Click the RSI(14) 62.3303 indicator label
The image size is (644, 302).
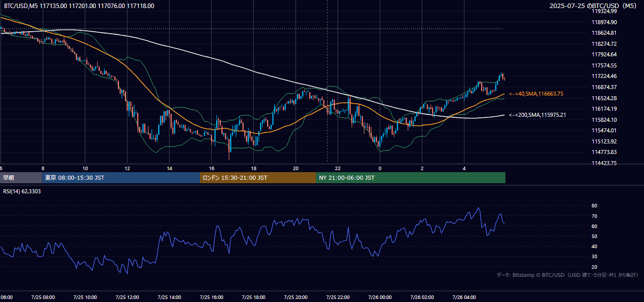pyautogui.click(x=22, y=191)
